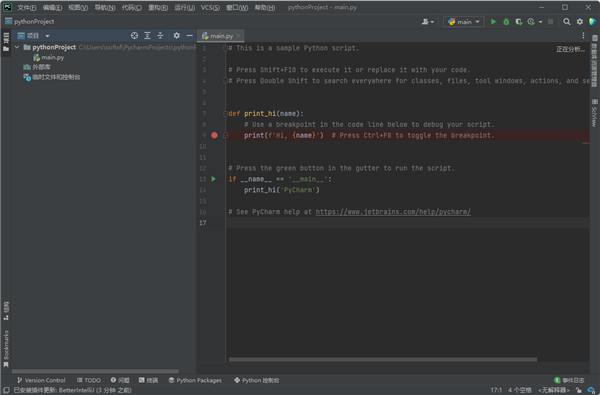Image resolution: width=600 pixels, height=395 pixels.
Task: Open the Version Control tool window
Action: (x=41, y=380)
